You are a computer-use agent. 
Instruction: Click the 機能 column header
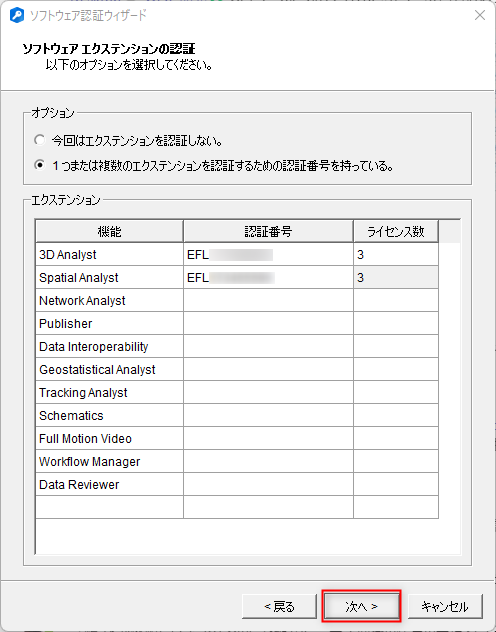click(x=109, y=231)
